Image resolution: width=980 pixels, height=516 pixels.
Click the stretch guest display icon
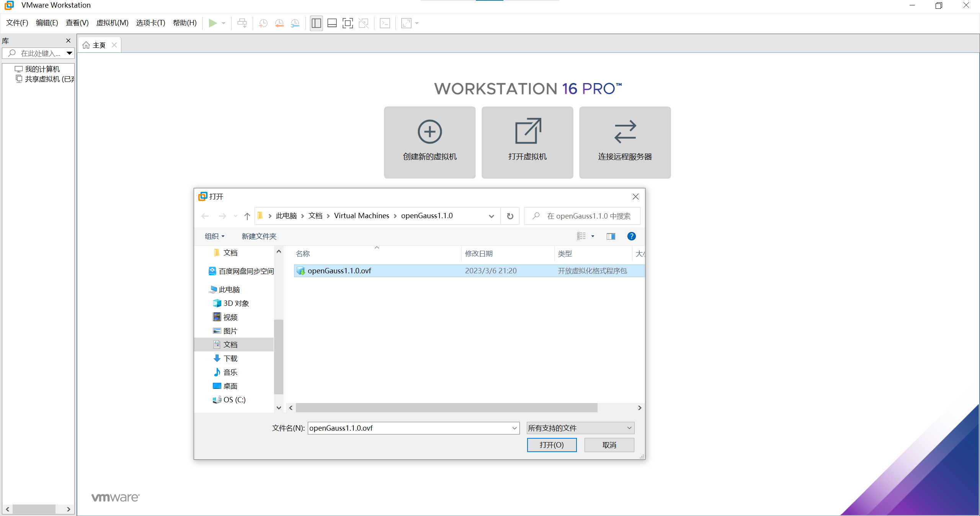[406, 23]
